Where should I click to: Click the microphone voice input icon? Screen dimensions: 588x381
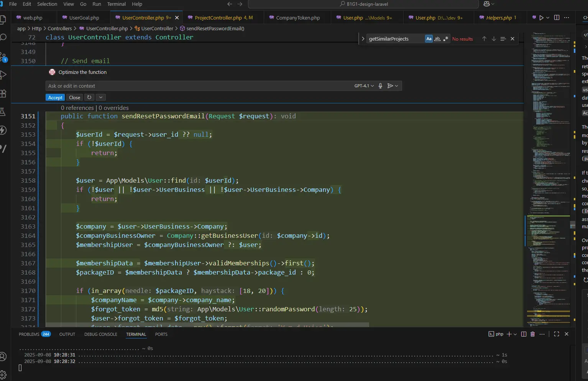click(380, 86)
